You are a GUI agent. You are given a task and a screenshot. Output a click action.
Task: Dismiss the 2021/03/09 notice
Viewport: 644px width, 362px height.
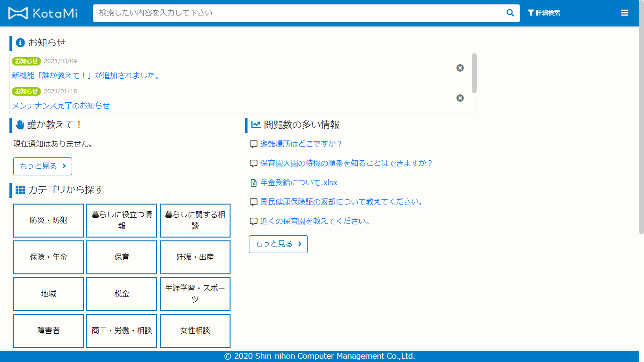point(460,68)
